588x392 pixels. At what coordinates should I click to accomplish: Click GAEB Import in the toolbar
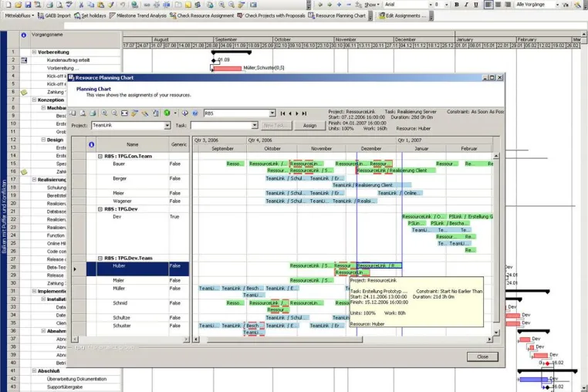click(54, 15)
